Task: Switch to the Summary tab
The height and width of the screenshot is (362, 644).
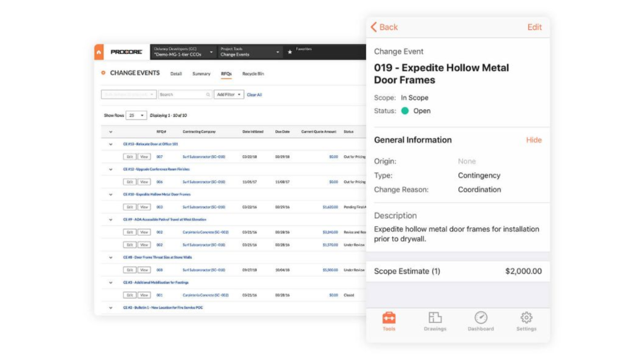Action: pyautogui.click(x=201, y=74)
